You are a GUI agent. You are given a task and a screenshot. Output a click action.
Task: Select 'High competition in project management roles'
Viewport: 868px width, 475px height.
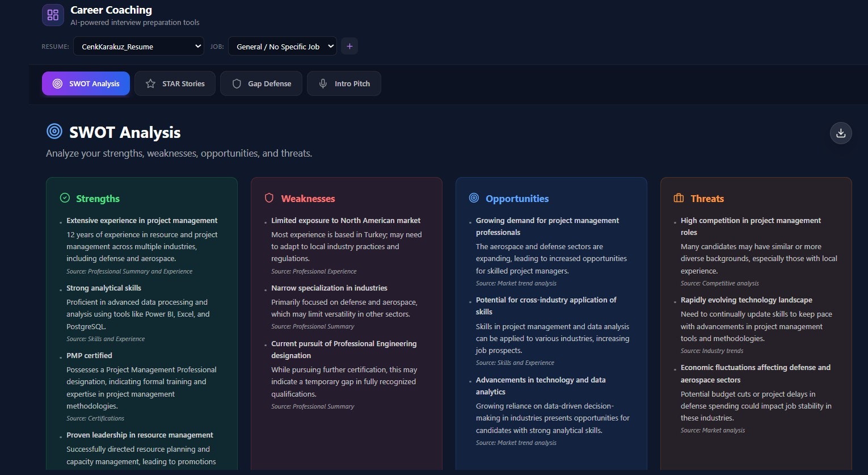click(x=751, y=226)
